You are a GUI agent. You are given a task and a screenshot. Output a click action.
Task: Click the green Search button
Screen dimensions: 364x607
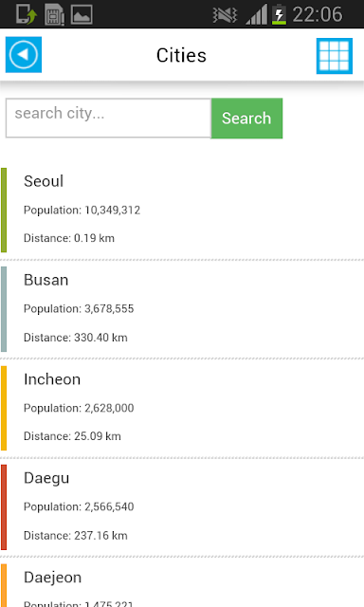246,118
